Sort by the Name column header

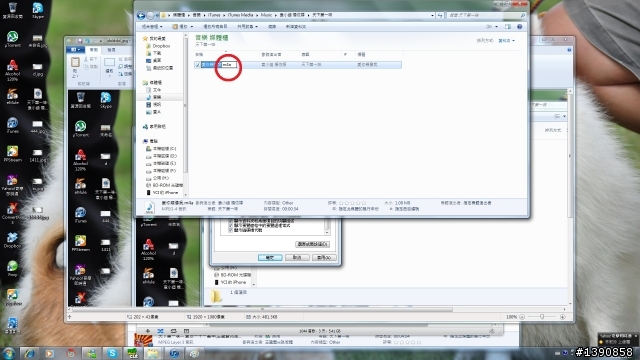click(227, 54)
